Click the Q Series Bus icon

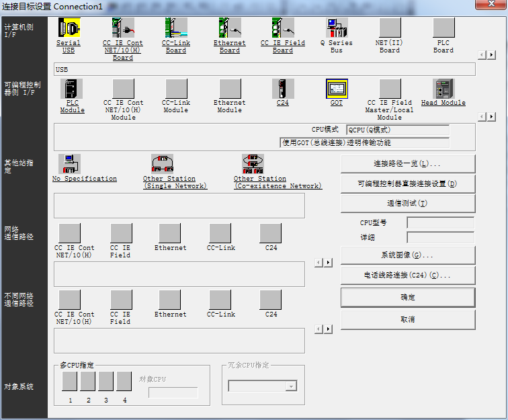coord(337,28)
